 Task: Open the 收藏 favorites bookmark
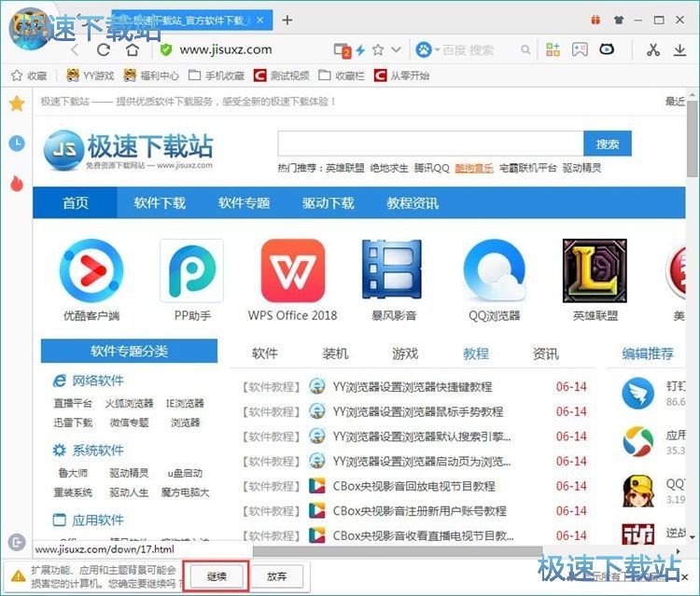tap(30, 76)
